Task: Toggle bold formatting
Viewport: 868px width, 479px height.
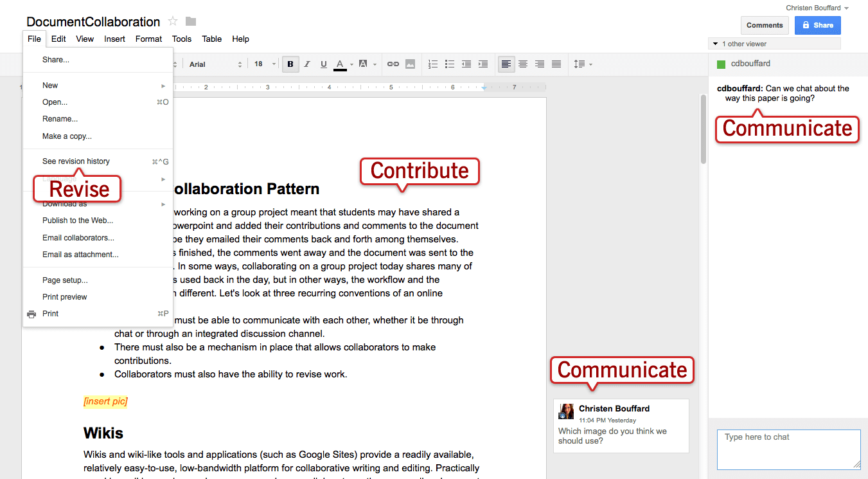Action: [x=290, y=64]
